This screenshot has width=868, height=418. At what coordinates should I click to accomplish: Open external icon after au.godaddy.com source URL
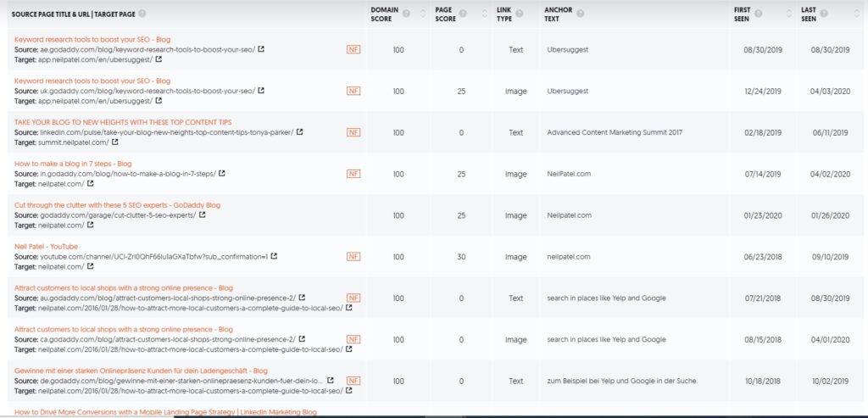(x=303, y=298)
